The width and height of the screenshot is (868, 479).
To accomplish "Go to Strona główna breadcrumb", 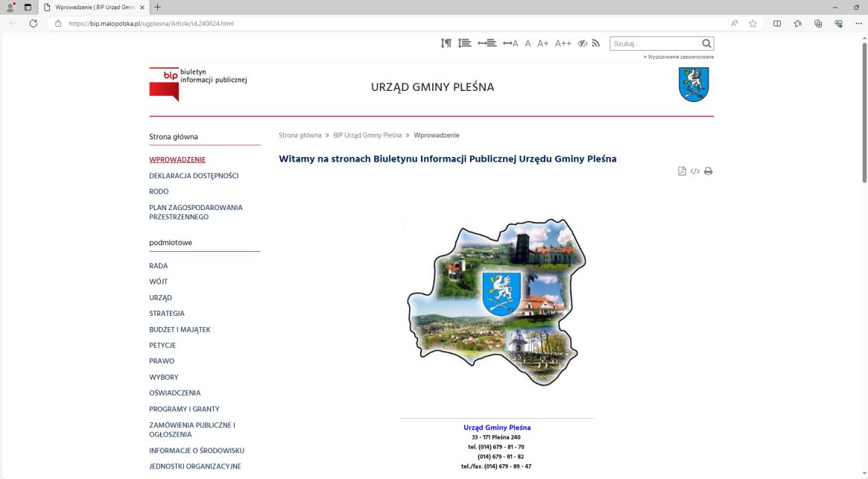I will pyautogui.click(x=300, y=135).
